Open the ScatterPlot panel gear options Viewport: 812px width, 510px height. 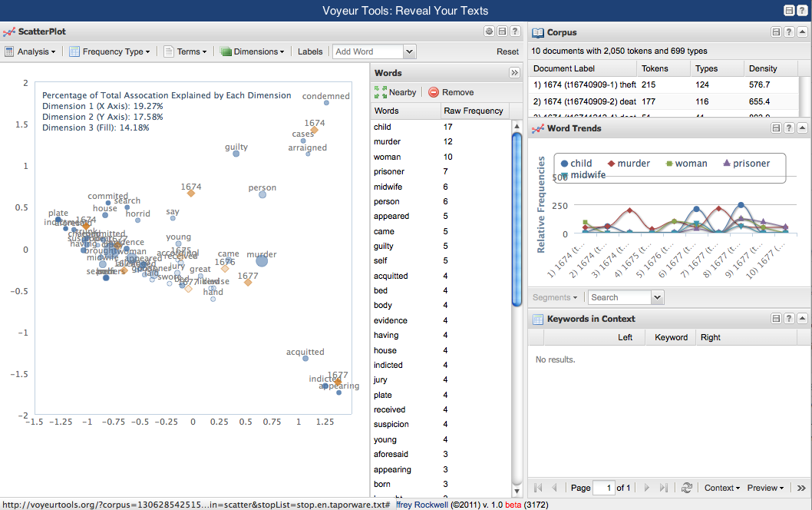(x=490, y=31)
